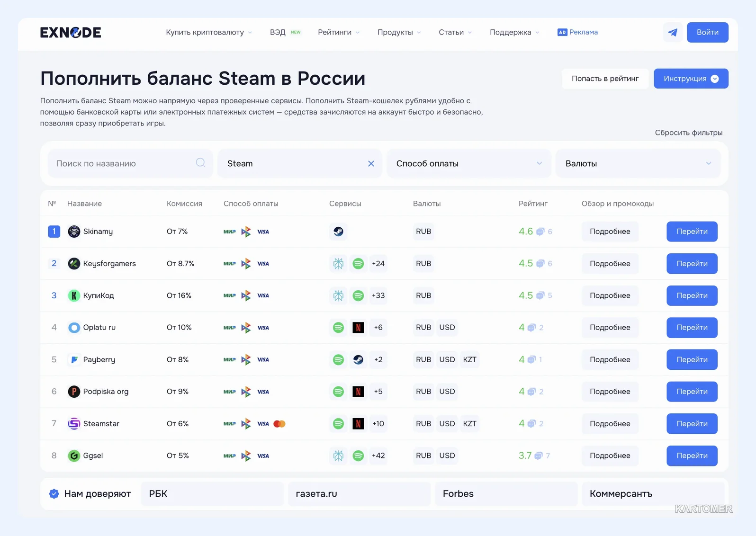Click the Netflix icon in Oplatu ru row
The height and width of the screenshot is (536, 756).
coord(358,327)
